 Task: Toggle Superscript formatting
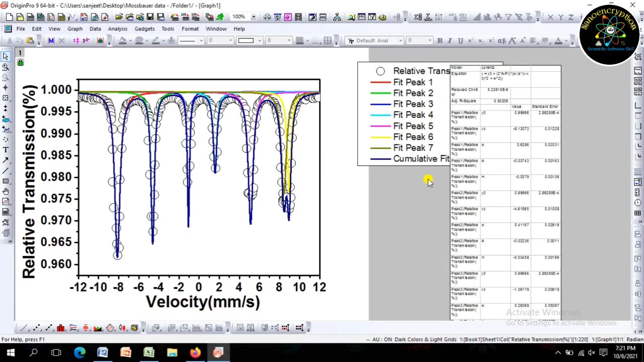(470, 40)
